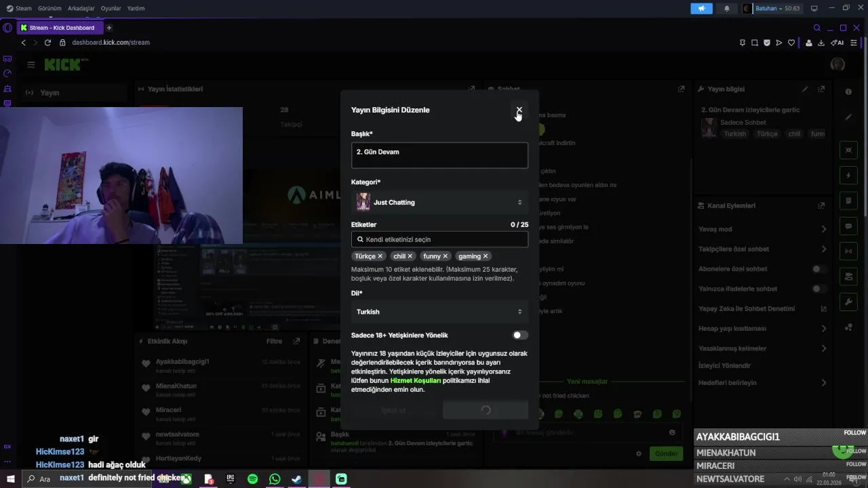Open the Kick profile avatar
The width and height of the screenshot is (868, 488).
point(837,64)
